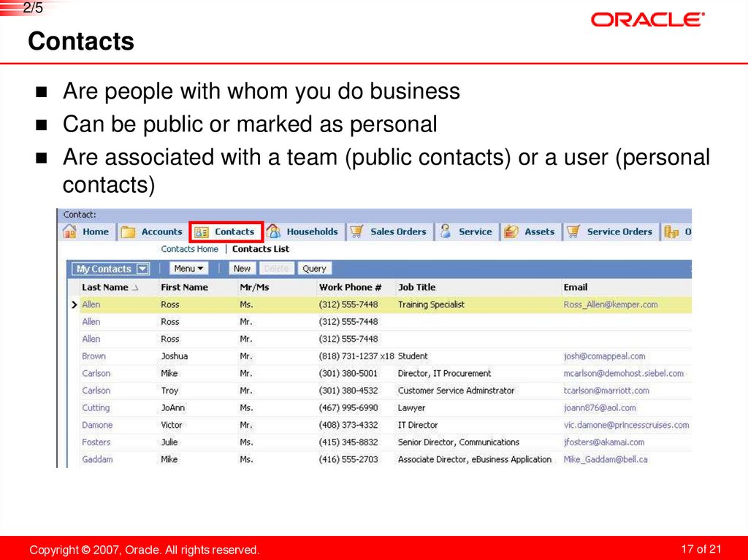Screen dimensions: 748x560
Task: Click Customer Service Adminstrator cell
Action: click(x=456, y=391)
